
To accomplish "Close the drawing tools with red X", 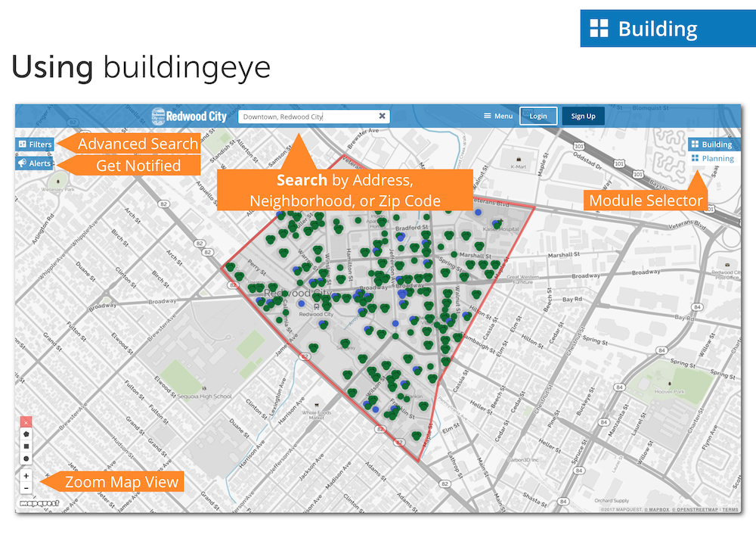I will [x=26, y=422].
